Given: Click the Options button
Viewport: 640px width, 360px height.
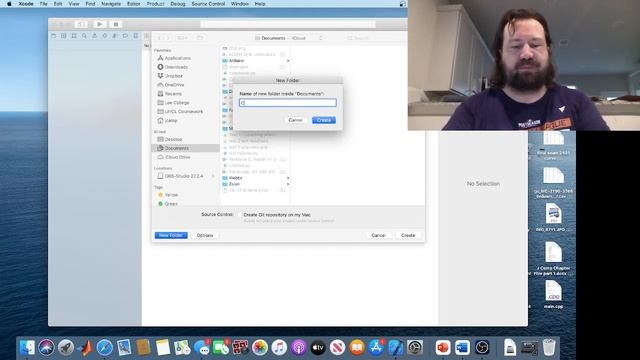Looking at the screenshot, I should 205,236.
